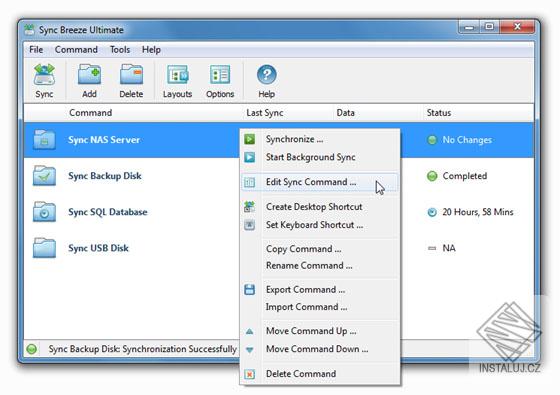Click the Sync NAS Server folder icon

44,140
